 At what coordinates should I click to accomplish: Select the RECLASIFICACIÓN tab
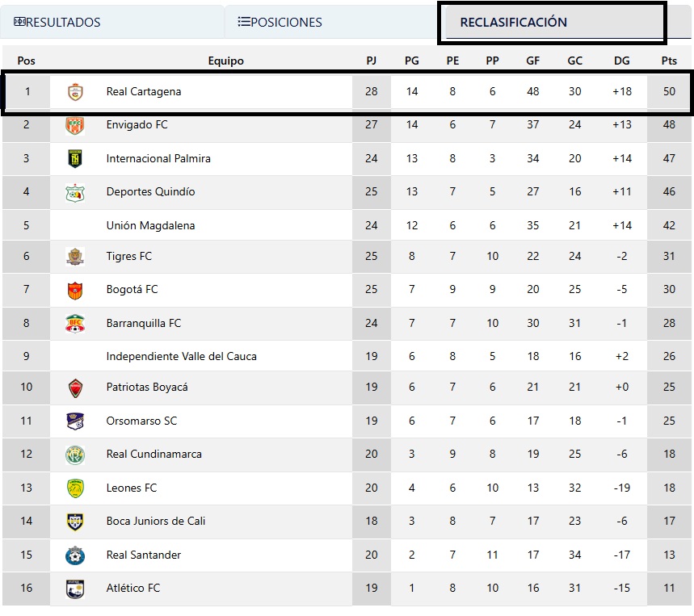point(513,22)
